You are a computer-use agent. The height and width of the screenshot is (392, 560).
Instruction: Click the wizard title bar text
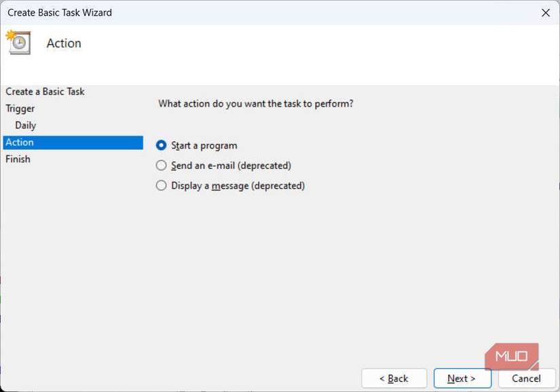coord(58,12)
